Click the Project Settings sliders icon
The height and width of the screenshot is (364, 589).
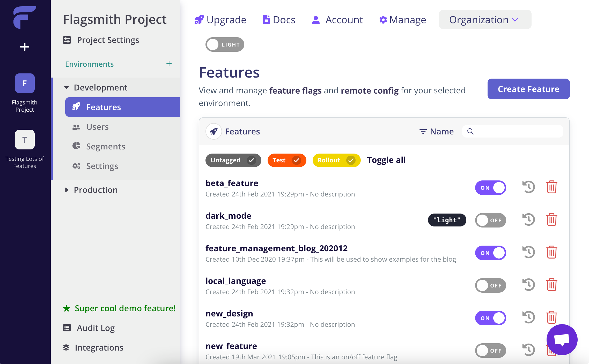click(67, 40)
